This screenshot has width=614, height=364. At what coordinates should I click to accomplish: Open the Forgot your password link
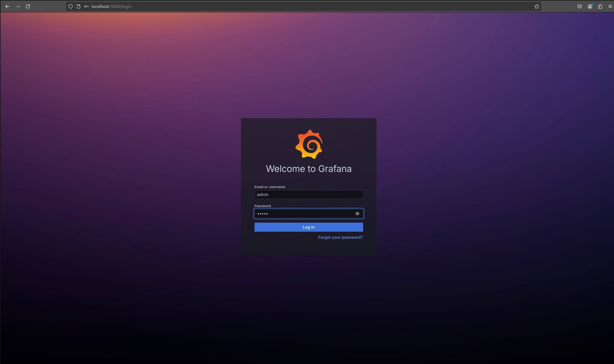click(340, 237)
